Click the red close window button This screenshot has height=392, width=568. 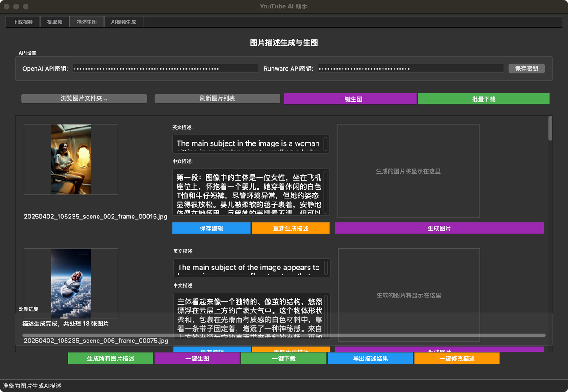pyautogui.click(x=7, y=7)
